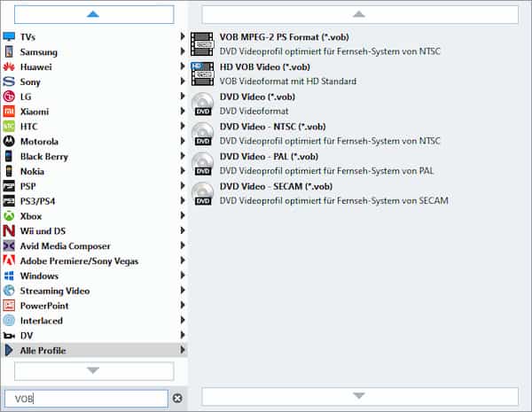Click the Adobe Premiere/Sony Vegas icon
Image resolution: width=532 pixels, height=412 pixels.
pyautogui.click(x=9, y=260)
